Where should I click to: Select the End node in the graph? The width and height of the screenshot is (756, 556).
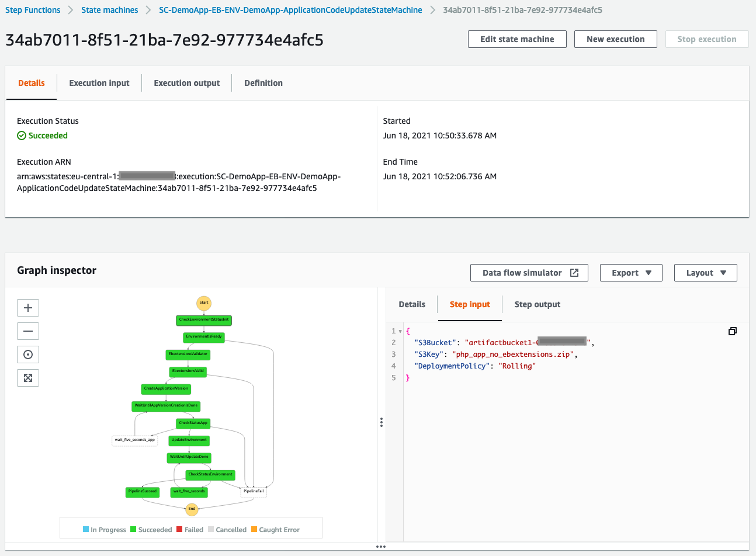coord(192,509)
